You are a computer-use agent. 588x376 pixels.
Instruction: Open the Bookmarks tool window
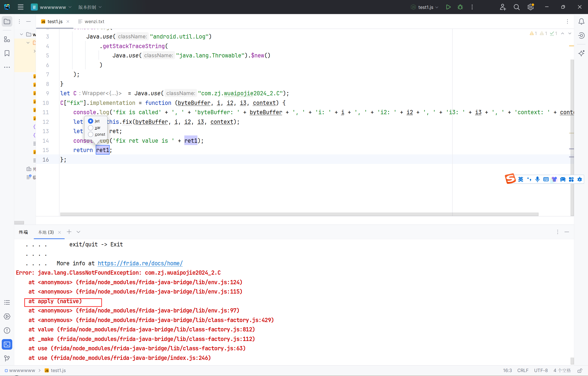[x=7, y=53]
